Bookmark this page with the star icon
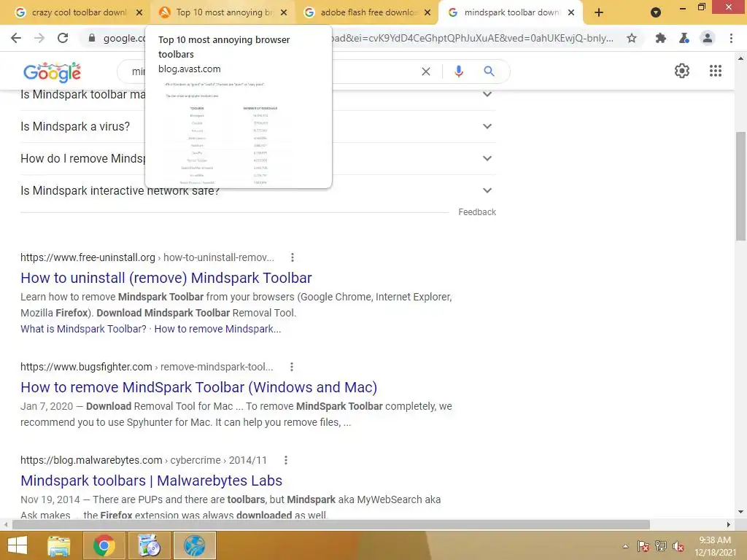 point(632,38)
